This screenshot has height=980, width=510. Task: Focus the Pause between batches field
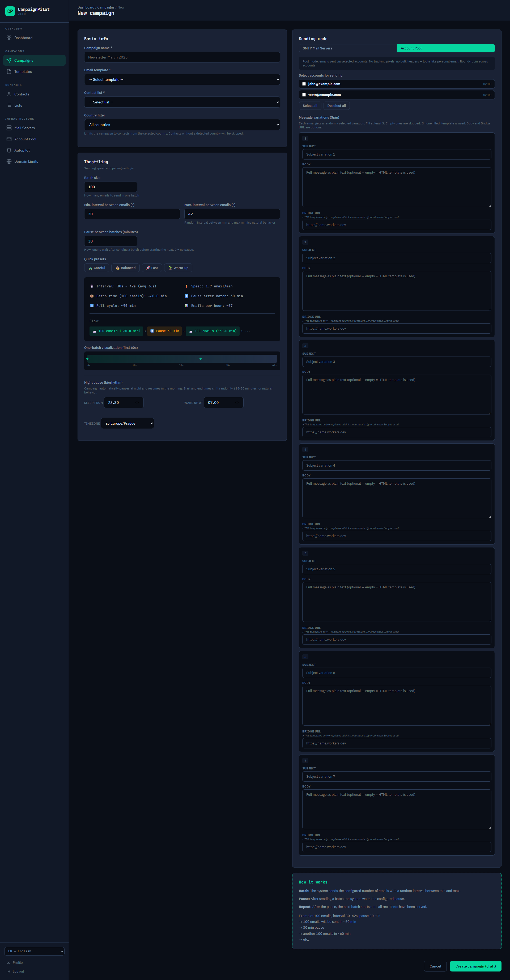(110, 241)
